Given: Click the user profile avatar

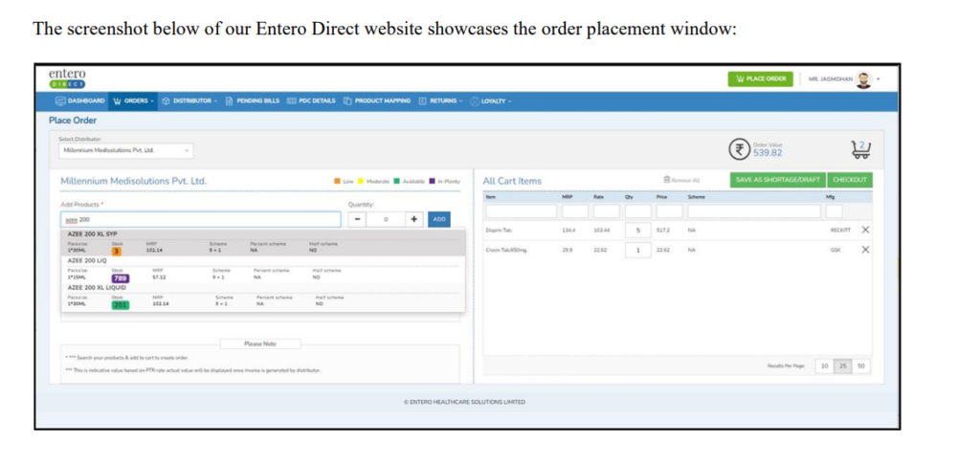Looking at the screenshot, I should (x=863, y=78).
